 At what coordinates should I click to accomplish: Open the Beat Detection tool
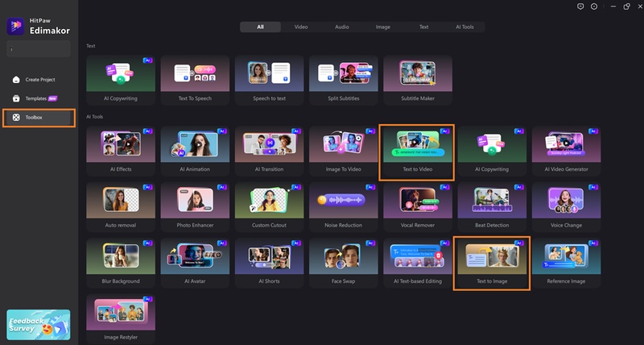(x=492, y=207)
